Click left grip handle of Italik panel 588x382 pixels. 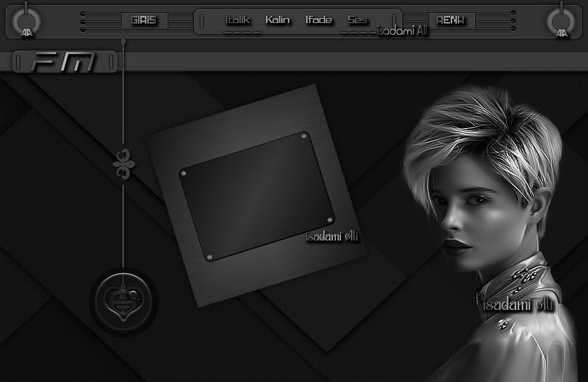coord(202,21)
